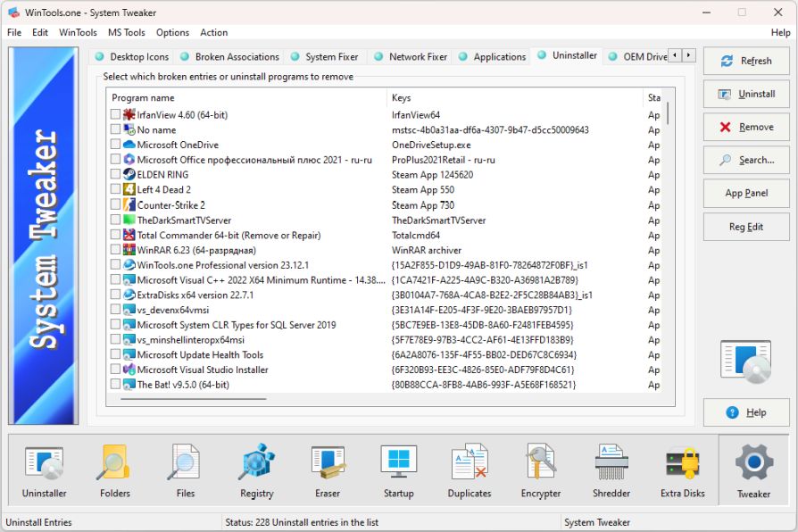The height and width of the screenshot is (532, 798).
Task: Open the Eraser tool
Action: coord(328,471)
